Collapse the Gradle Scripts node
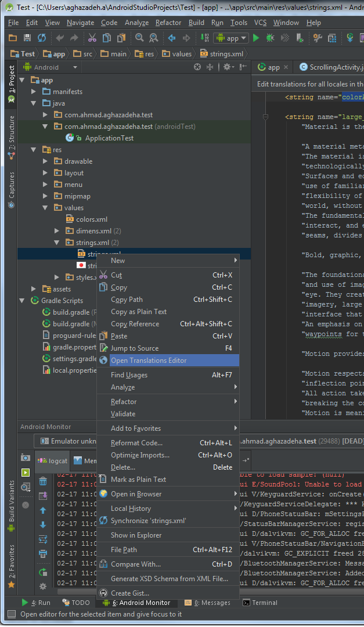Screen dimensions: 364x627 pos(22,300)
